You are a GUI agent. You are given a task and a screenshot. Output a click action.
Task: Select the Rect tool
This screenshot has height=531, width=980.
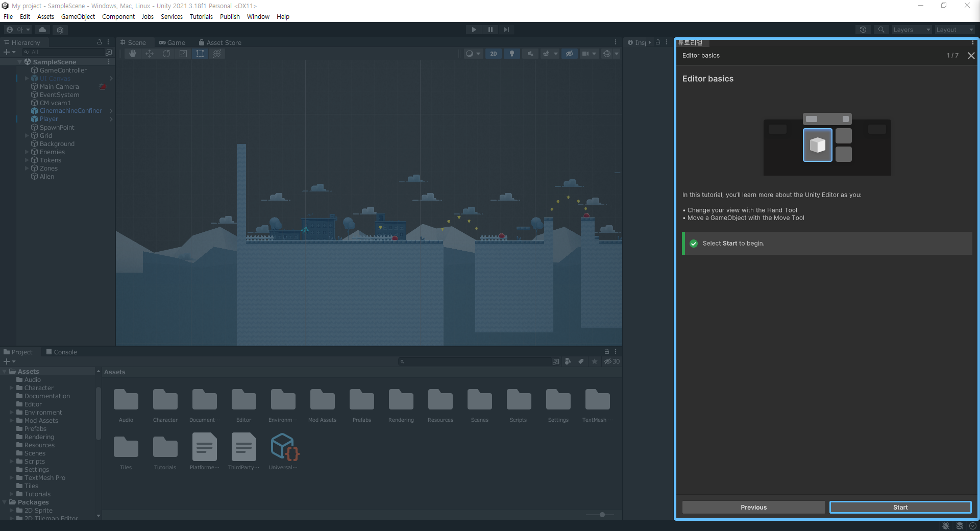tap(200, 54)
